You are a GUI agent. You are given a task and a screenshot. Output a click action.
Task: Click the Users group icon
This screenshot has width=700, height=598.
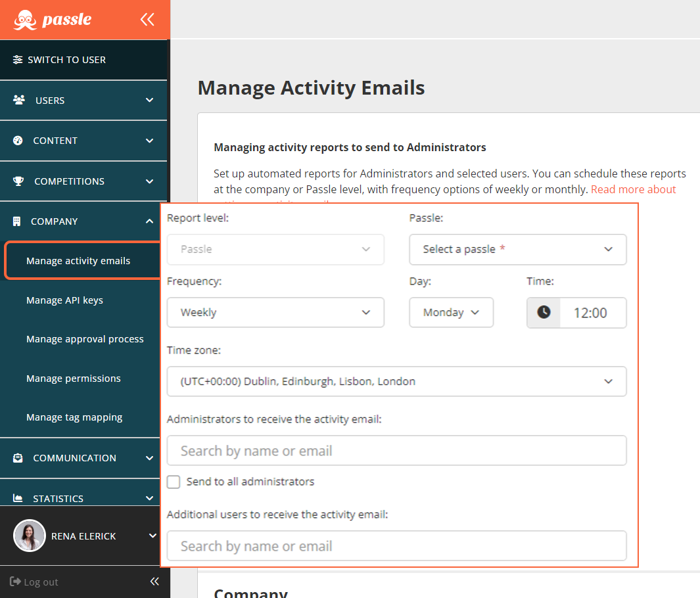[19, 100]
